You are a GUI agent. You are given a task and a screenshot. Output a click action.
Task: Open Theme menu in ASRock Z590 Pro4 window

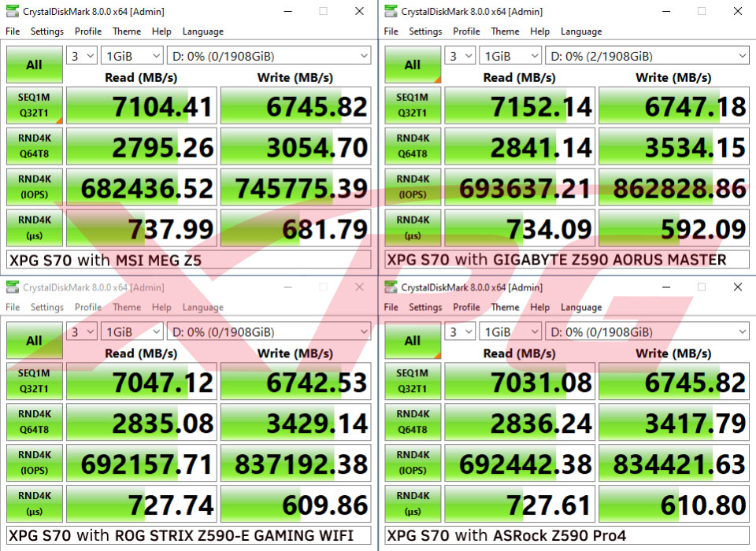point(505,307)
